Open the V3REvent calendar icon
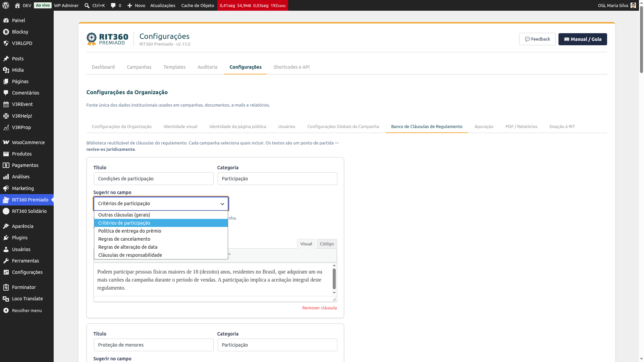The width and height of the screenshot is (644, 362). pyautogui.click(x=6, y=104)
